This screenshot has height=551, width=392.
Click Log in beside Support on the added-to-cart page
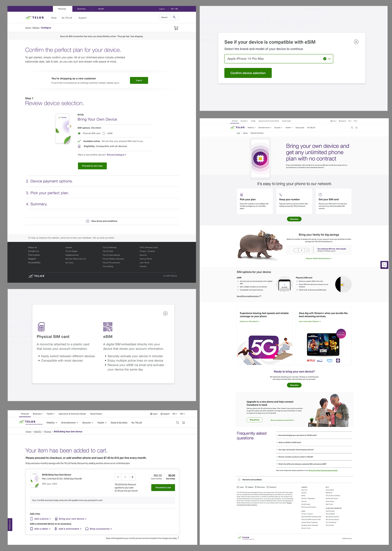tap(154, 414)
